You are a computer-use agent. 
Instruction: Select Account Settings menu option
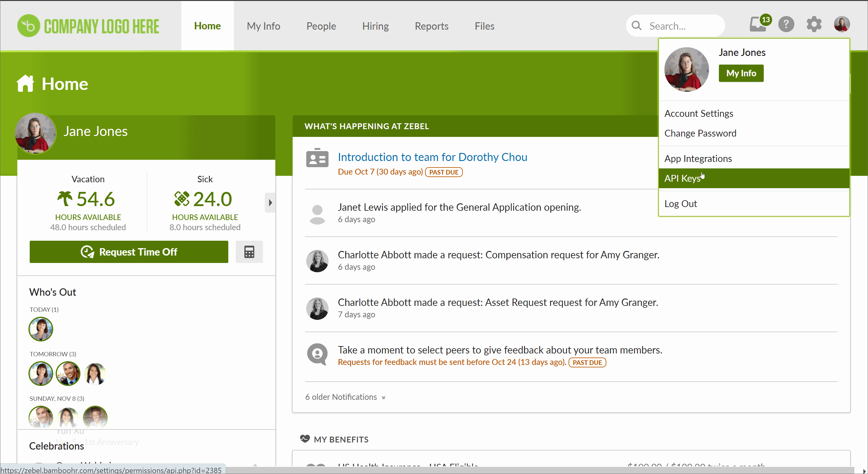(698, 113)
